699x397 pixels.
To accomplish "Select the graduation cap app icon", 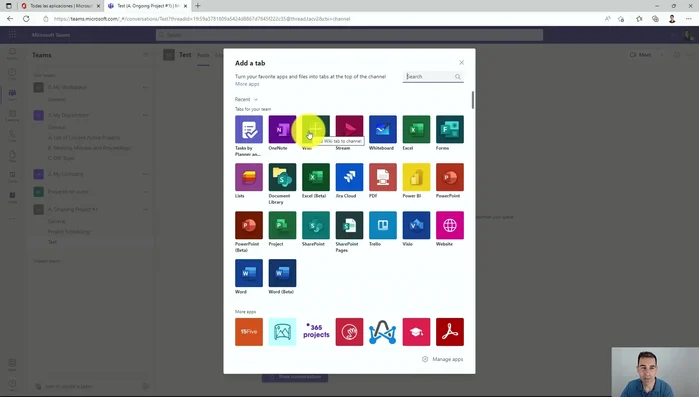I will [x=416, y=332].
